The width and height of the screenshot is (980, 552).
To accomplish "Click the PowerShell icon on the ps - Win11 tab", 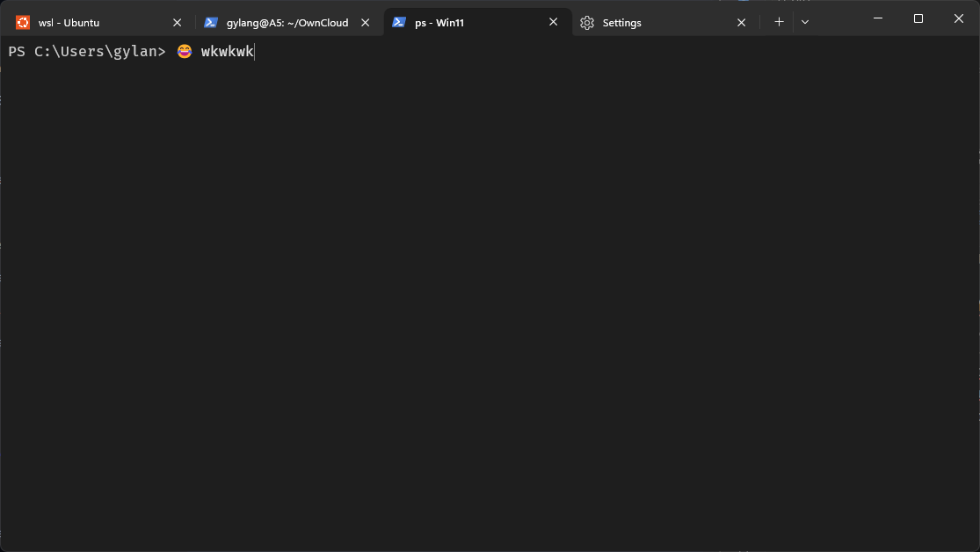I will (x=399, y=23).
